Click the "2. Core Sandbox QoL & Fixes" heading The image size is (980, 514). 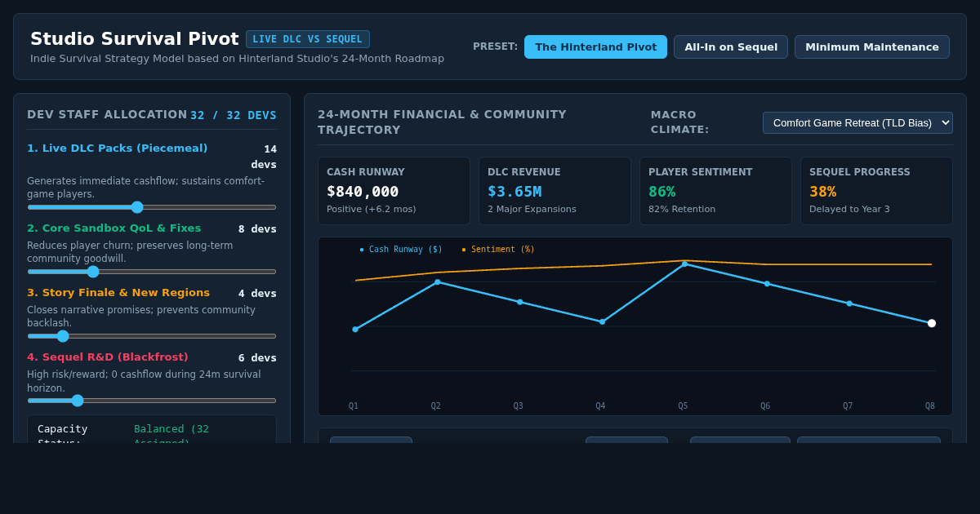[x=114, y=228]
